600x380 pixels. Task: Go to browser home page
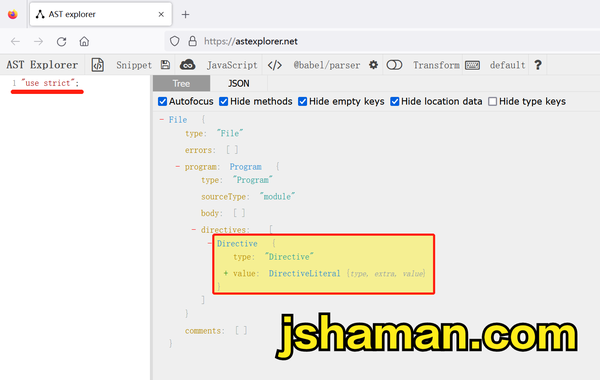[84, 41]
